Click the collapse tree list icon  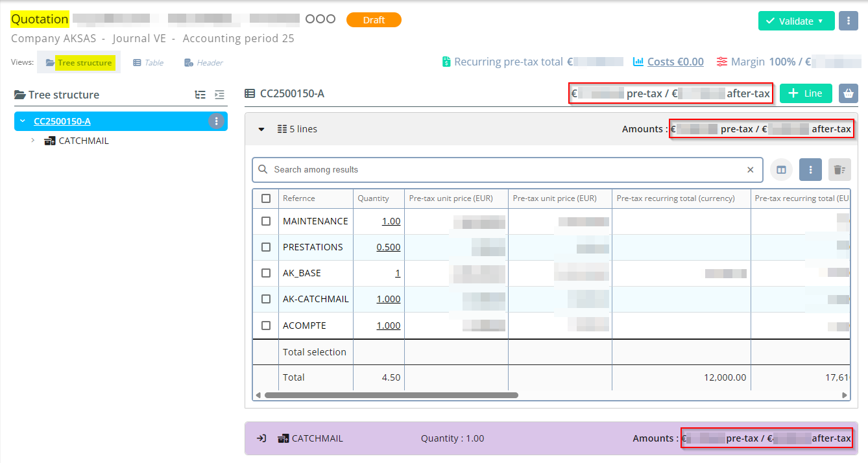point(200,95)
